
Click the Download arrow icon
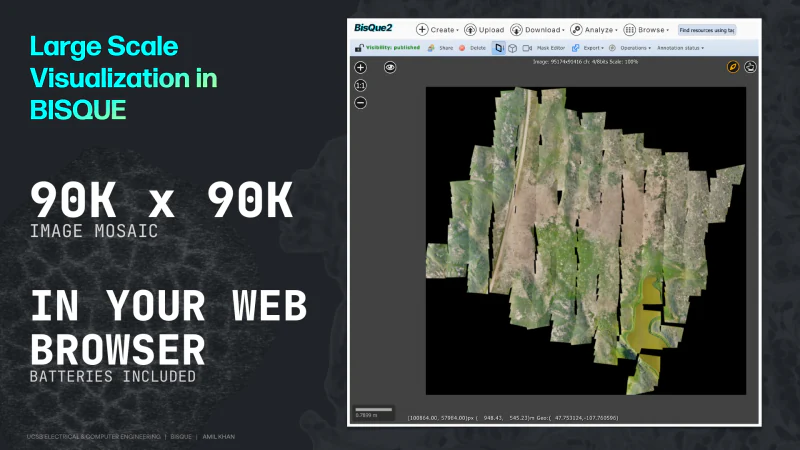(x=516, y=30)
